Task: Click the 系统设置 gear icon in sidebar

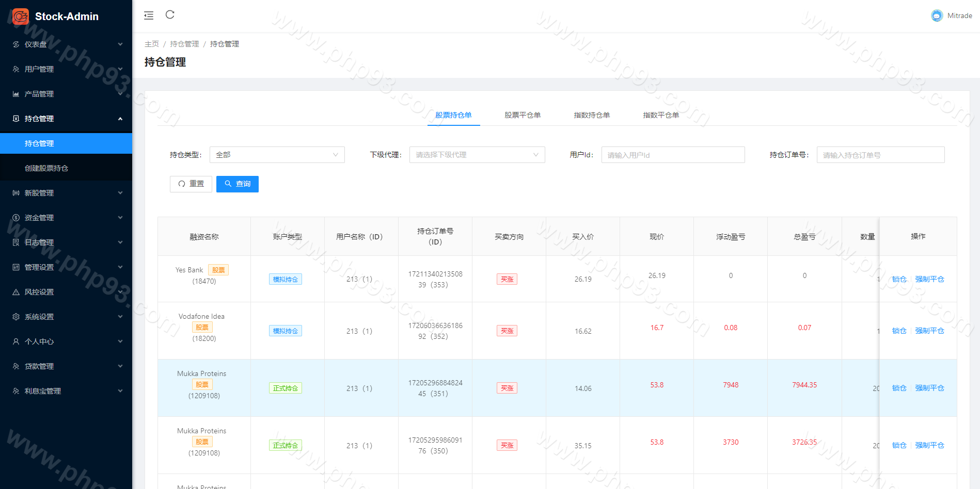Action: click(16, 317)
